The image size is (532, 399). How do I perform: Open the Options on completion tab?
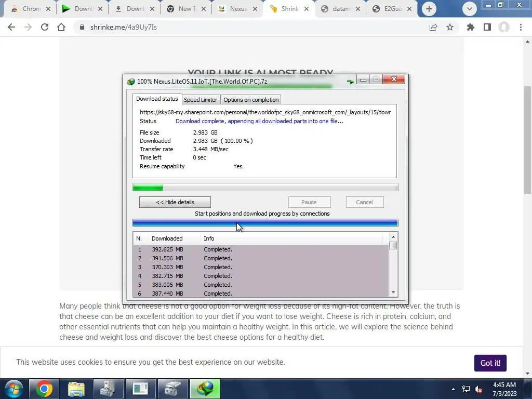(x=251, y=100)
